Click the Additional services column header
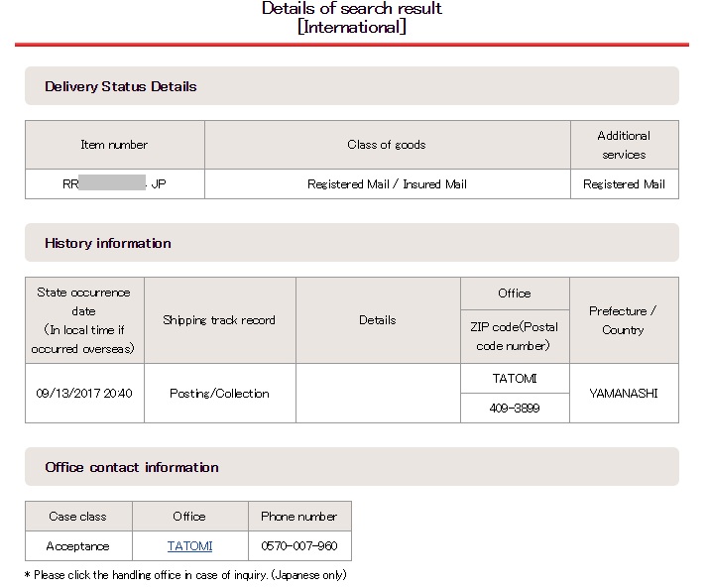Viewport: 708px width, 588px height. (x=625, y=145)
